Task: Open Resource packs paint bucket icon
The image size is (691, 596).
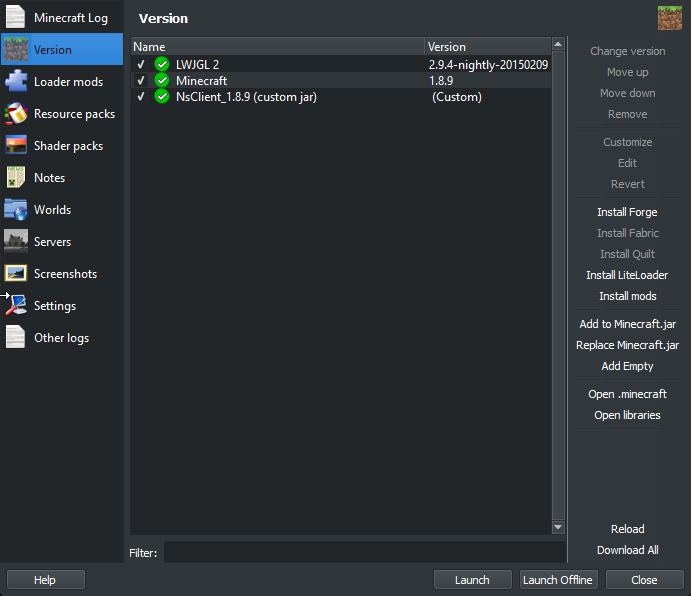Action: click(16, 114)
